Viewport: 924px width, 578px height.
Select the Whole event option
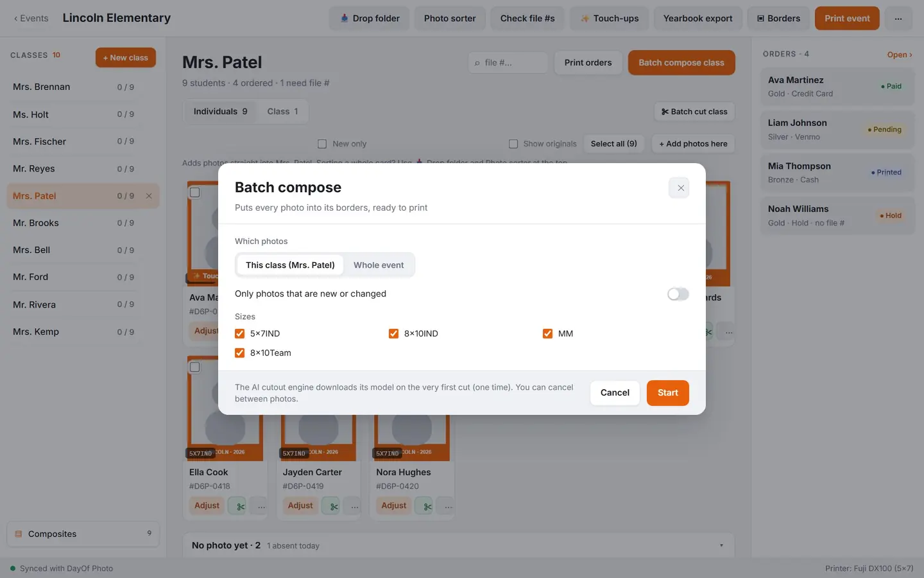[379, 265]
